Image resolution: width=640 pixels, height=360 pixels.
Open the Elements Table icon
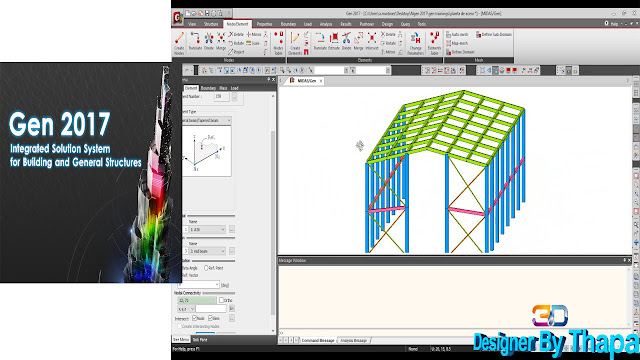[x=434, y=43]
